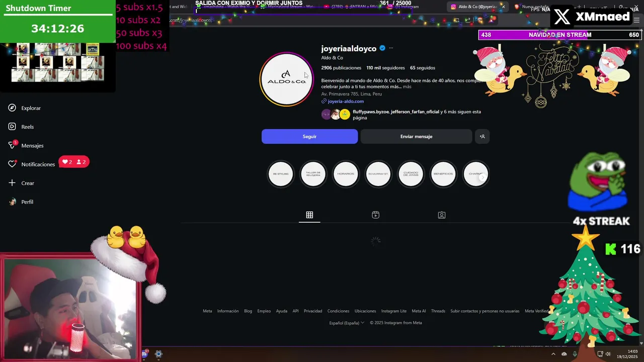Image resolution: width=644 pixels, height=362 pixels.
Task: Open the fluffypaws.byzoe follower link
Action: click(371, 112)
